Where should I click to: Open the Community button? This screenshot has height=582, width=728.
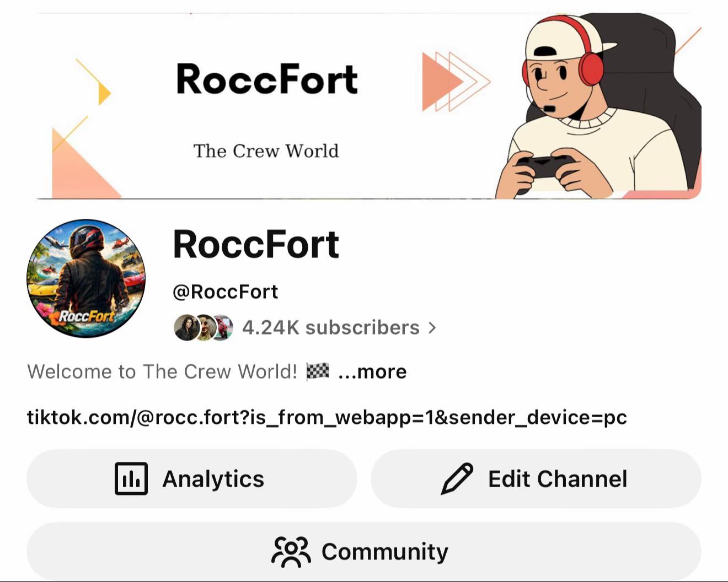(364, 551)
